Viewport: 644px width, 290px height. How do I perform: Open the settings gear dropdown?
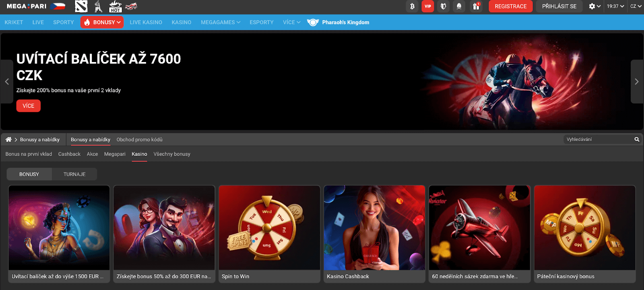coord(594,6)
